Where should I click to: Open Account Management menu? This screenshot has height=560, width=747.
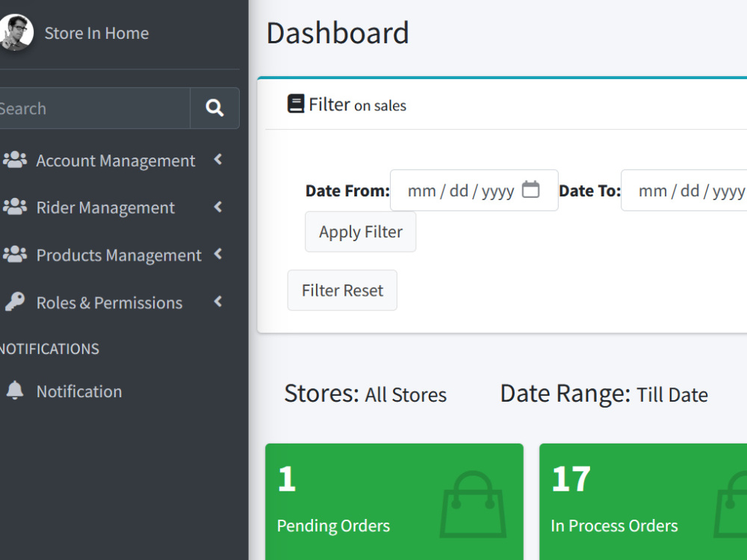116,161
